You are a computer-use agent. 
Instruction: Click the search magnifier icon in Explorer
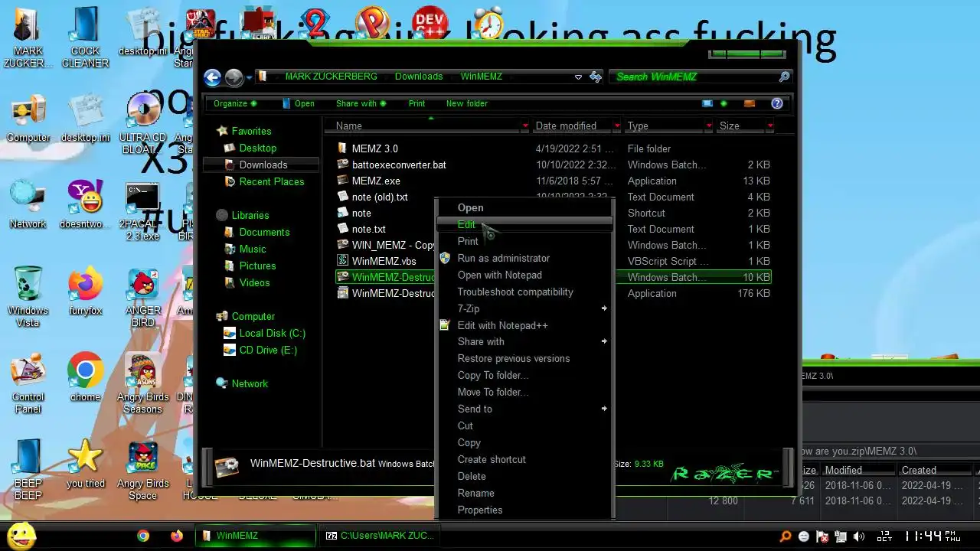click(784, 77)
